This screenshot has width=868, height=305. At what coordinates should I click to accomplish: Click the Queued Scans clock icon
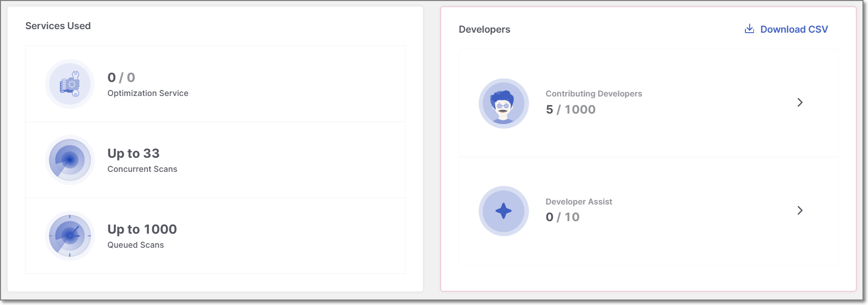[x=70, y=236]
